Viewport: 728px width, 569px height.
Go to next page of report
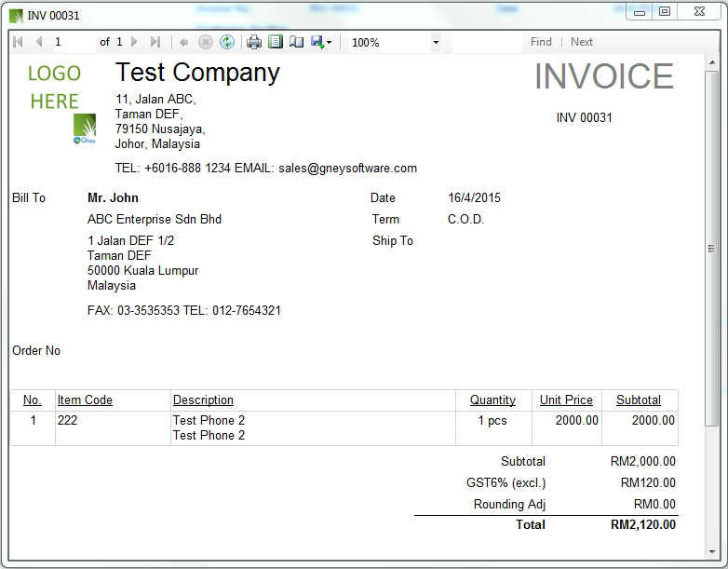click(x=134, y=42)
